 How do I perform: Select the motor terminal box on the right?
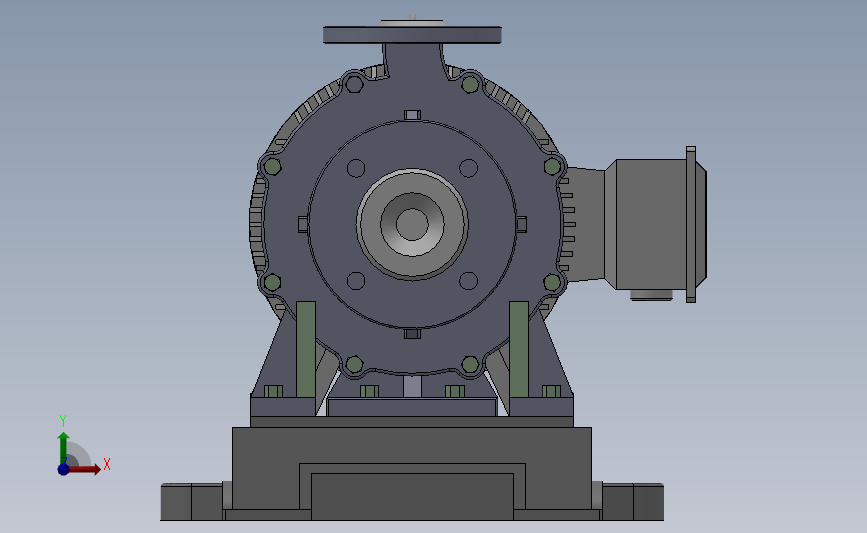click(x=655, y=224)
